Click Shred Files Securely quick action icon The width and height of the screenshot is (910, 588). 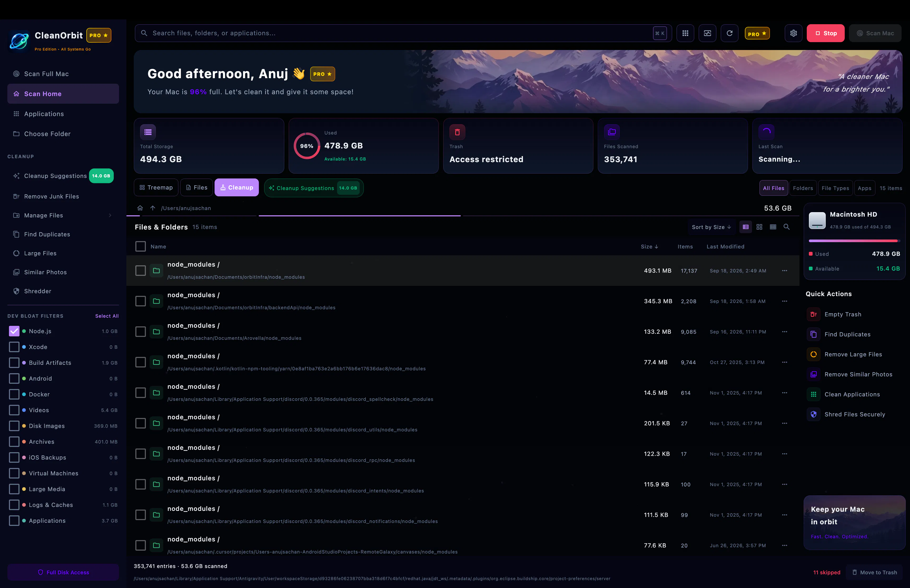click(813, 414)
